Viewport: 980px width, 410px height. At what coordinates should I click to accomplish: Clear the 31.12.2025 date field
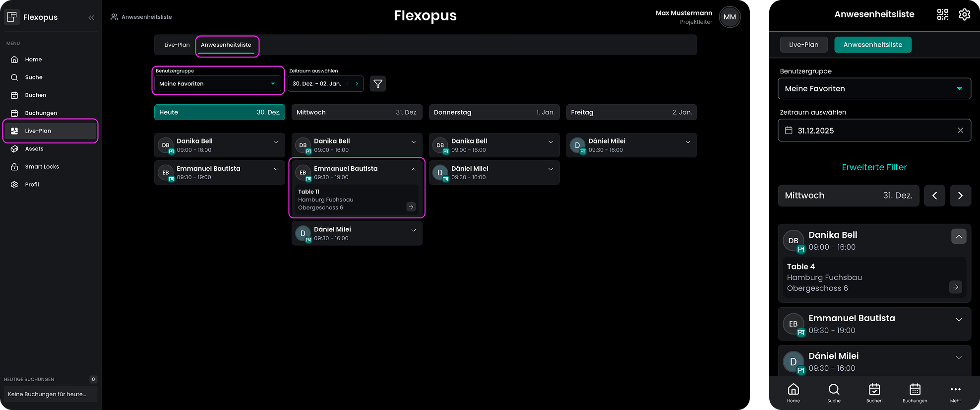tap(960, 131)
